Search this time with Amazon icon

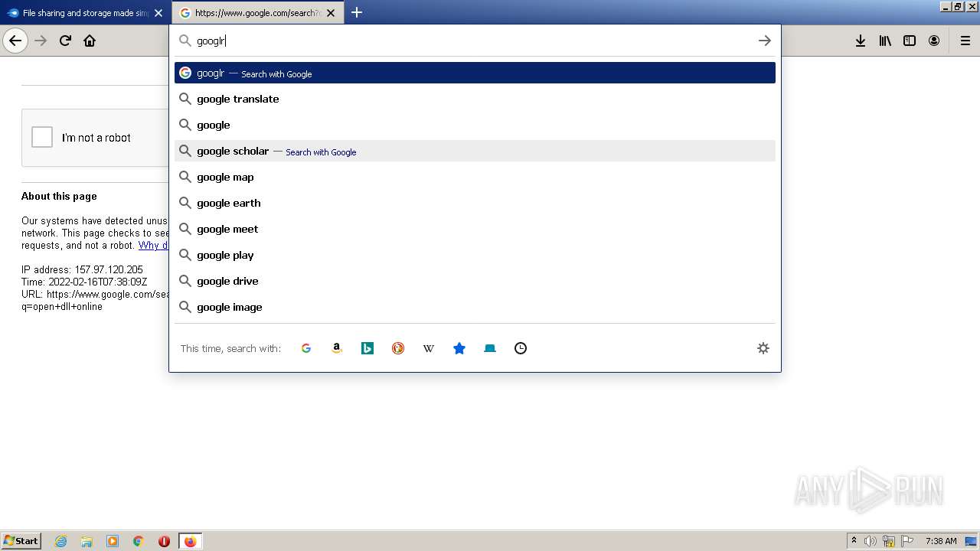(337, 348)
